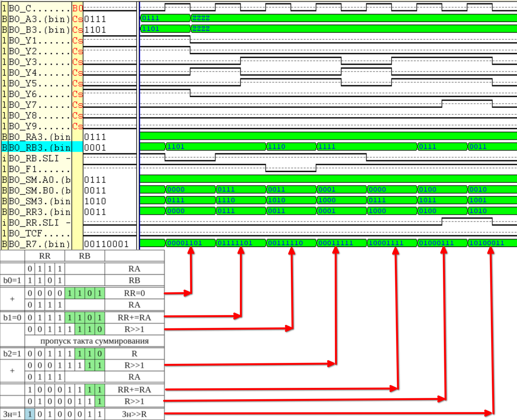Click the 00110001 value of BO_R7
This screenshot has width=517, height=420.
(106, 244)
